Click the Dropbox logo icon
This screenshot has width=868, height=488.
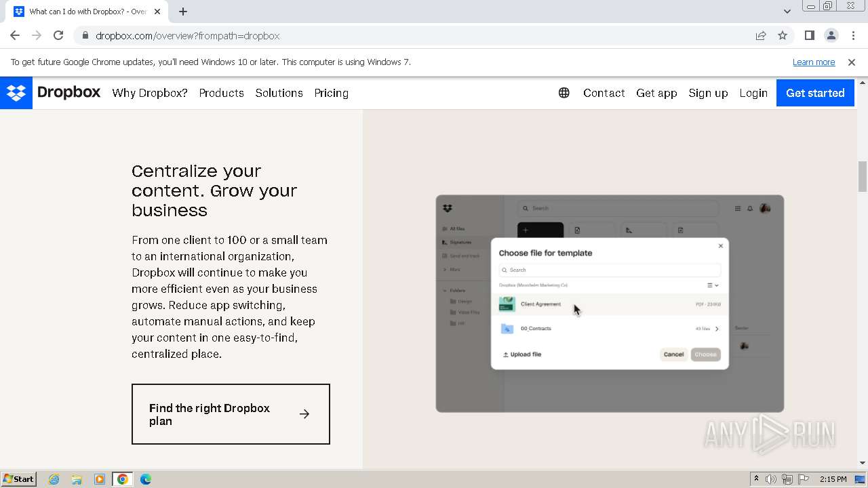(16, 93)
